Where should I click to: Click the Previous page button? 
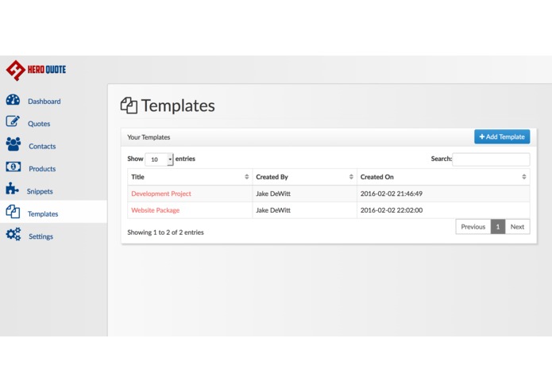click(473, 227)
